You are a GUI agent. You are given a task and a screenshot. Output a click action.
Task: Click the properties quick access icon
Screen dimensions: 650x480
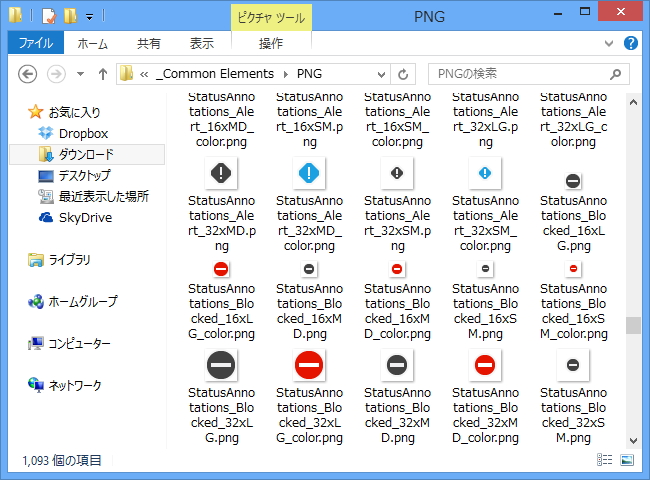coord(49,16)
